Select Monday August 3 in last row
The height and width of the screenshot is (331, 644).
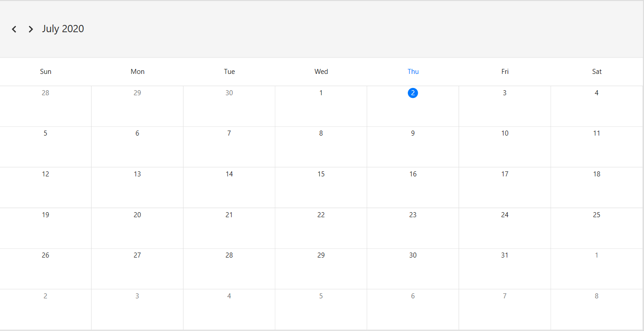coord(137,309)
